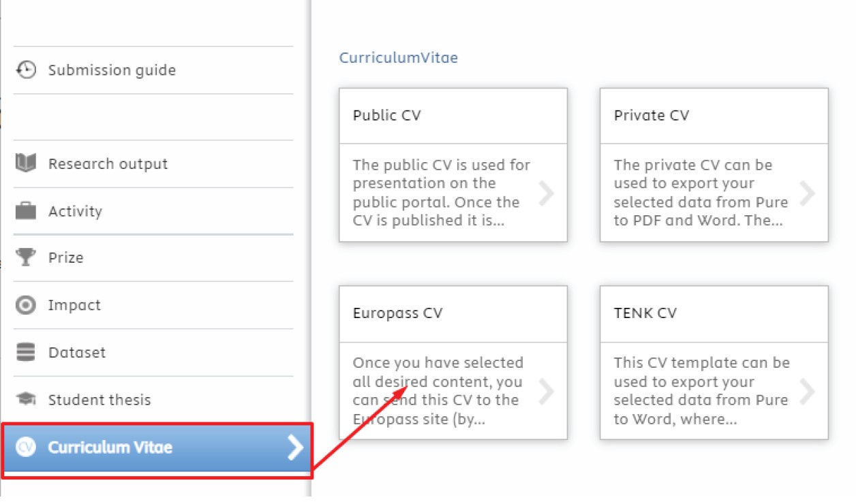The width and height of the screenshot is (856, 504).
Task: Open the Submission guide entry
Action: [x=153, y=70]
